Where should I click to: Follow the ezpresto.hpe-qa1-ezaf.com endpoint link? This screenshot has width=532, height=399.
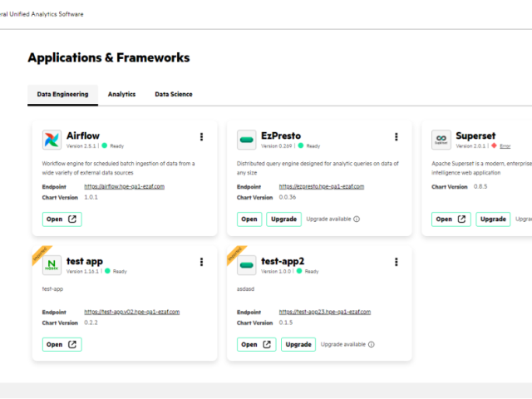(x=322, y=186)
